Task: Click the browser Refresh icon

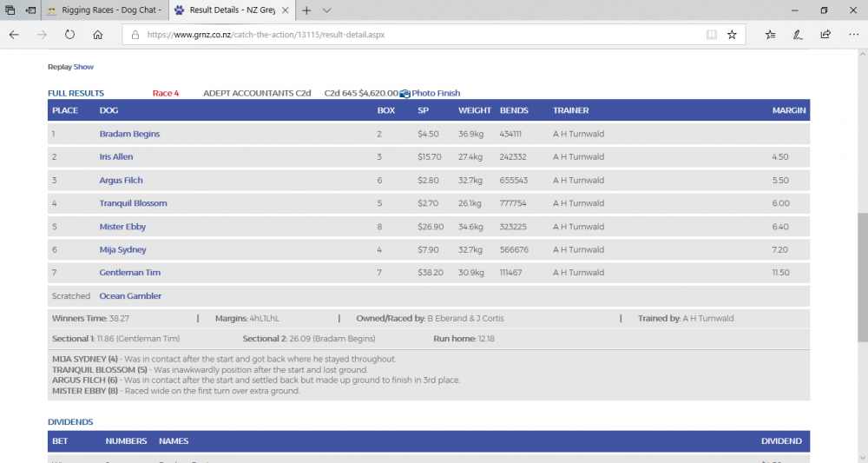Action: point(69,35)
